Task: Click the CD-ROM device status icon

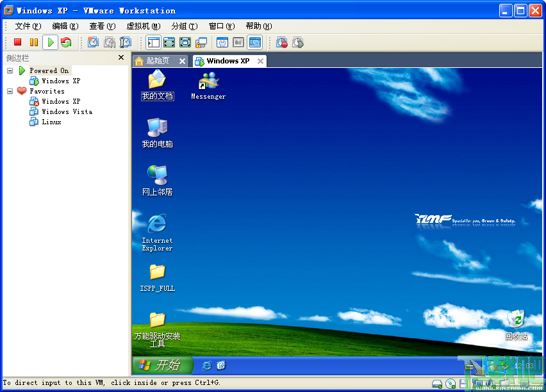Action: tap(451, 384)
